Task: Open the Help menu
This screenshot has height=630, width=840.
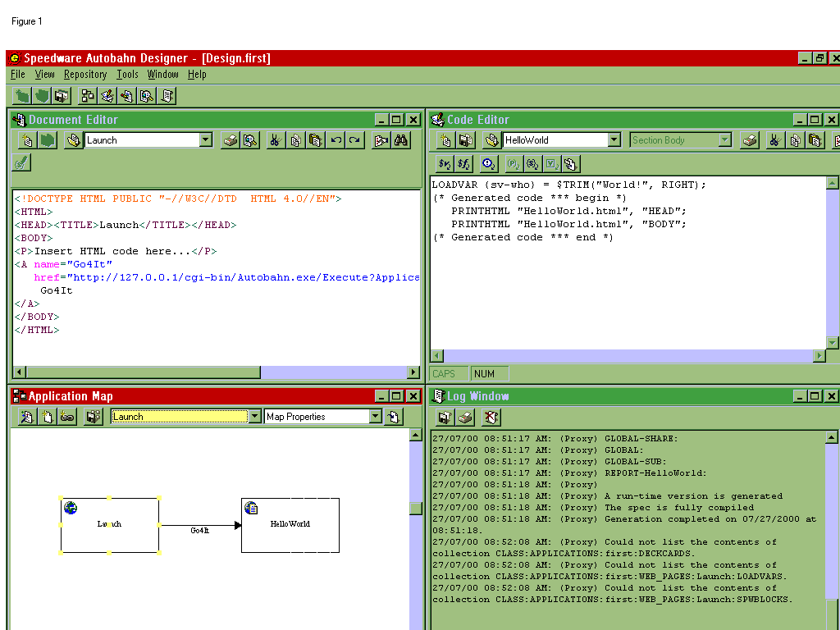Action: (x=197, y=75)
